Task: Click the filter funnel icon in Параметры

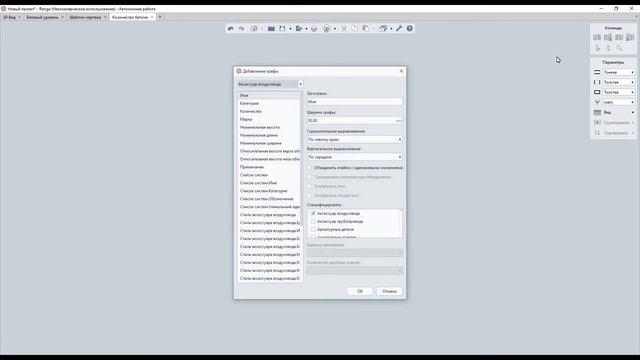Action: point(597,102)
